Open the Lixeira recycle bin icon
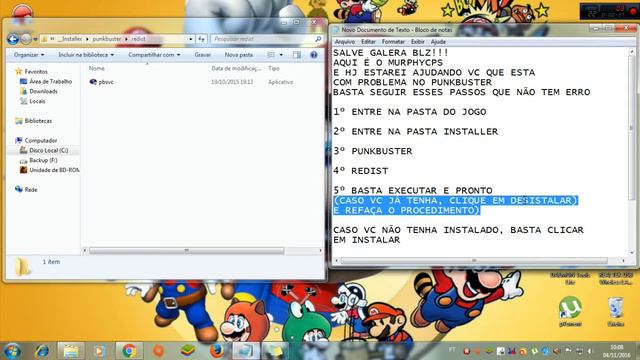 (616, 312)
